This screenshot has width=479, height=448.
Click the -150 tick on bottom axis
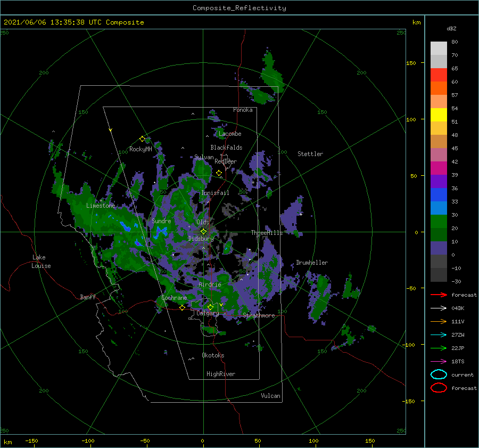[31, 441]
